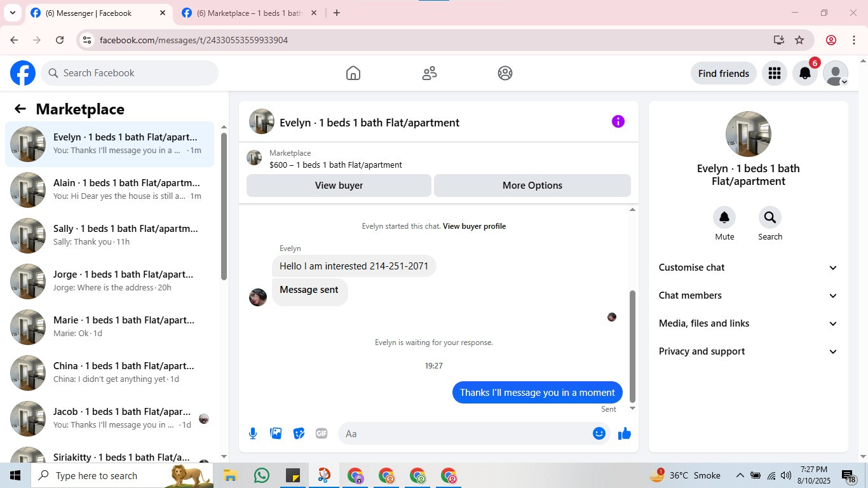
Task: Open Sticky Notes from the taskbar
Action: [293, 475]
